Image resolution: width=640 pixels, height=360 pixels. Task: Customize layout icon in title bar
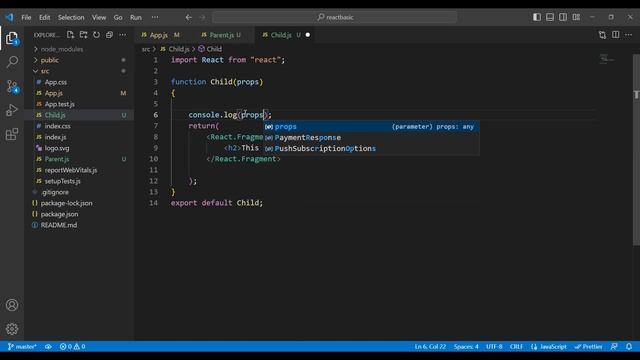click(576, 17)
